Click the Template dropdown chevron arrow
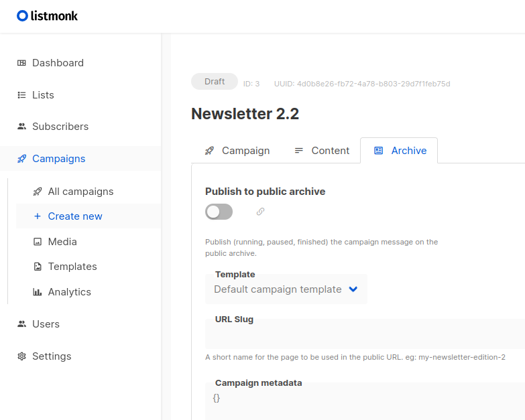The width and height of the screenshot is (525, 420). pyautogui.click(x=353, y=289)
